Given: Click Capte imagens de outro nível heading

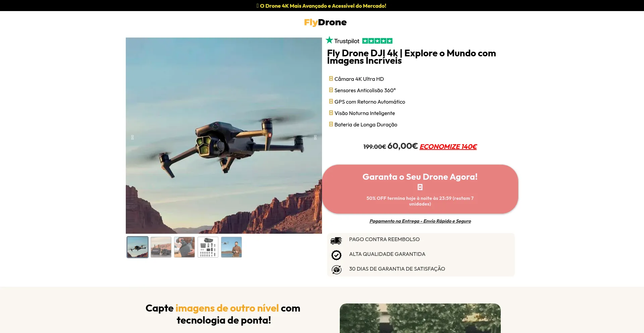Looking at the screenshot, I should 224,314.
